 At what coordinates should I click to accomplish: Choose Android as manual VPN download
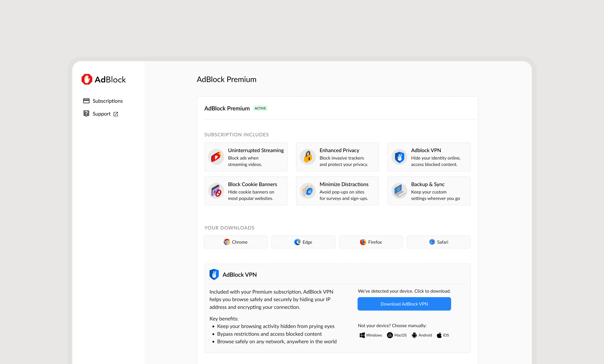point(422,335)
